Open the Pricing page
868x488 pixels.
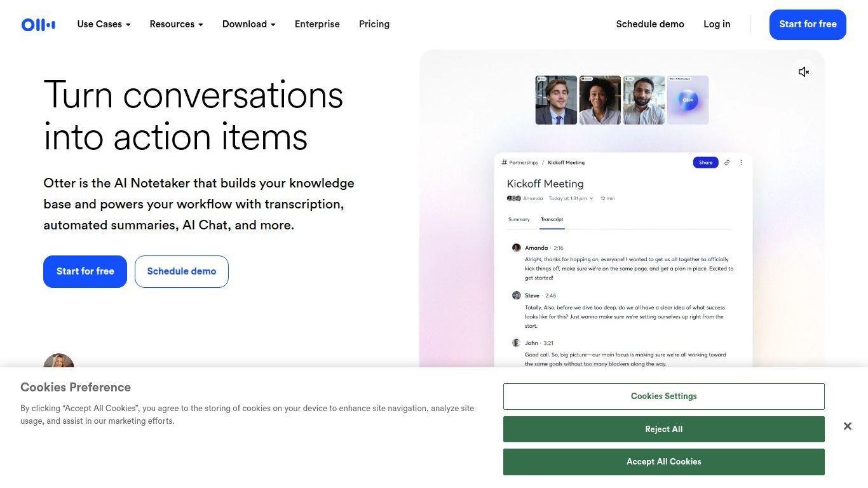(374, 24)
